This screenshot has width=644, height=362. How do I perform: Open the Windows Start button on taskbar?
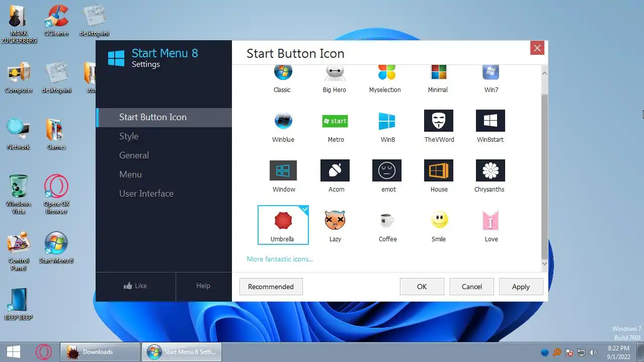tap(14, 351)
